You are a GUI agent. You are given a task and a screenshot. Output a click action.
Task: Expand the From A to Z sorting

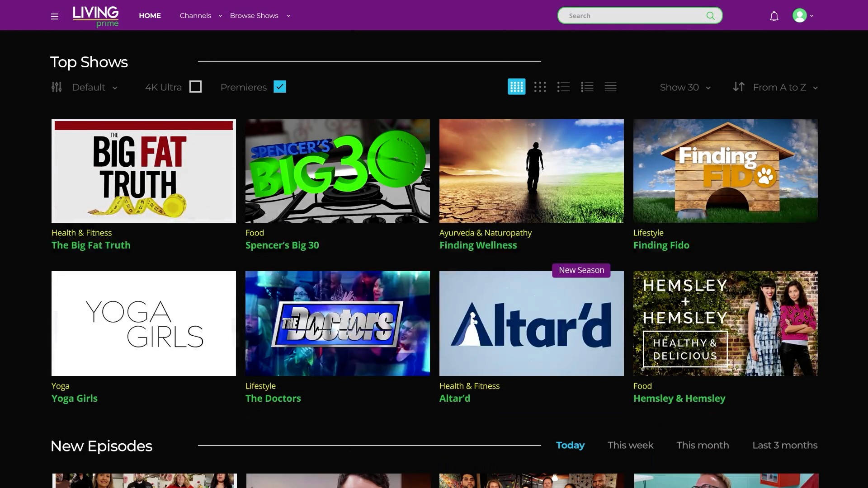785,87
